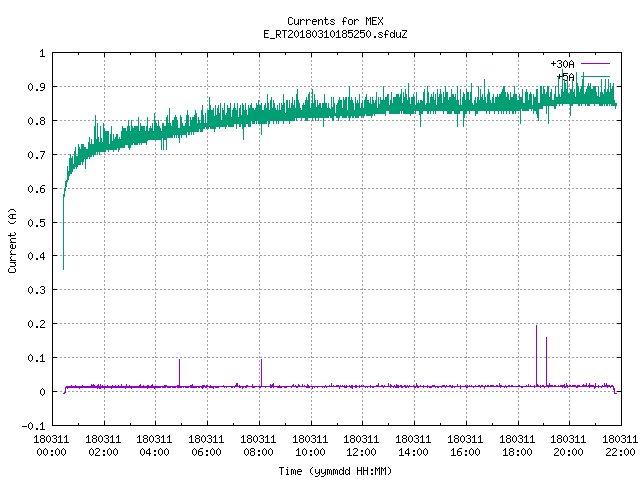Click the x-axis label 180311 00:00

tap(51, 446)
